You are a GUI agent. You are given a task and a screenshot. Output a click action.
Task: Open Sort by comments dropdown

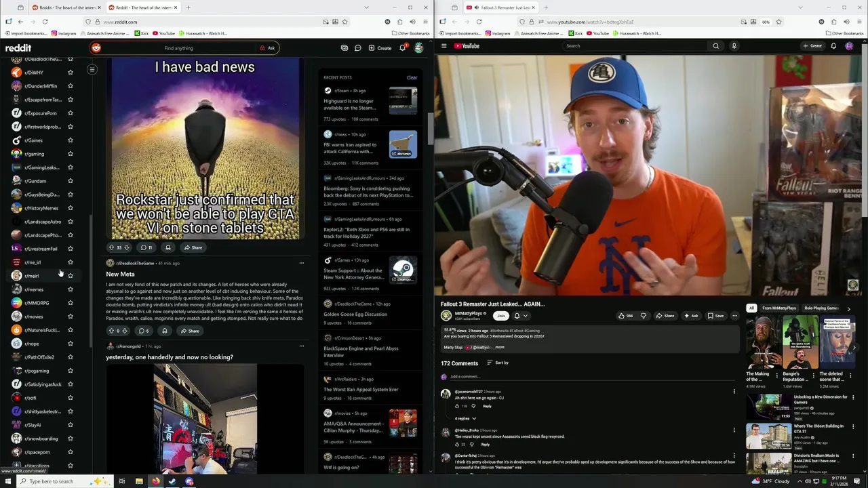pyautogui.click(x=498, y=363)
